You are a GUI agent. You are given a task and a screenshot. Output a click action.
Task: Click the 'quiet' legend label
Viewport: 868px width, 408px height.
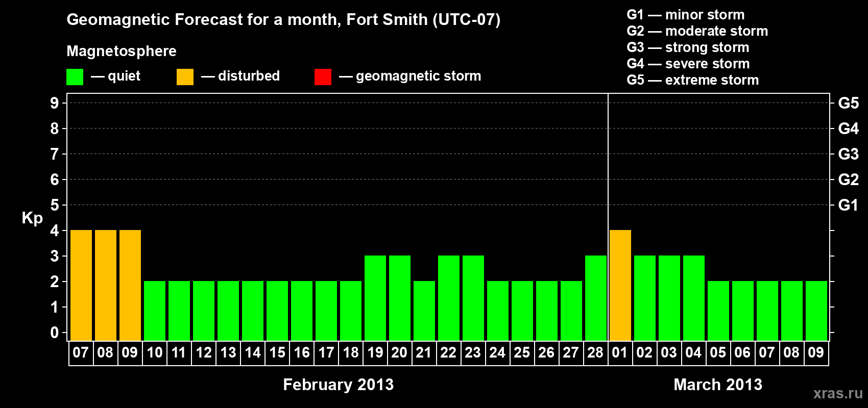[124, 76]
